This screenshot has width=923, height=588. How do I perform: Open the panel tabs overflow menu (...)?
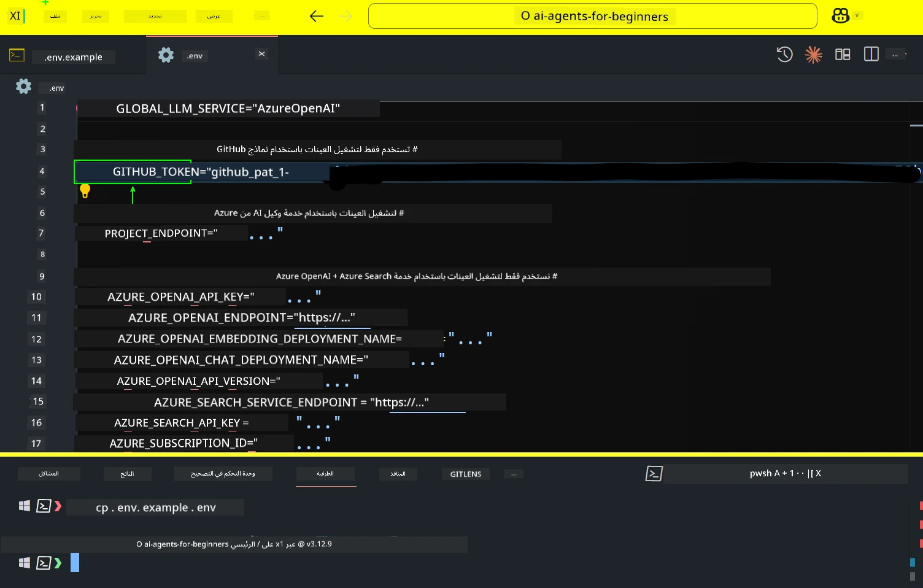pyautogui.click(x=513, y=473)
